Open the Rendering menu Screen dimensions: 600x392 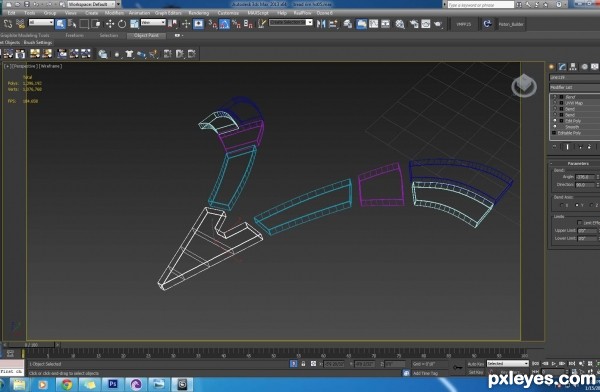pyautogui.click(x=199, y=13)
